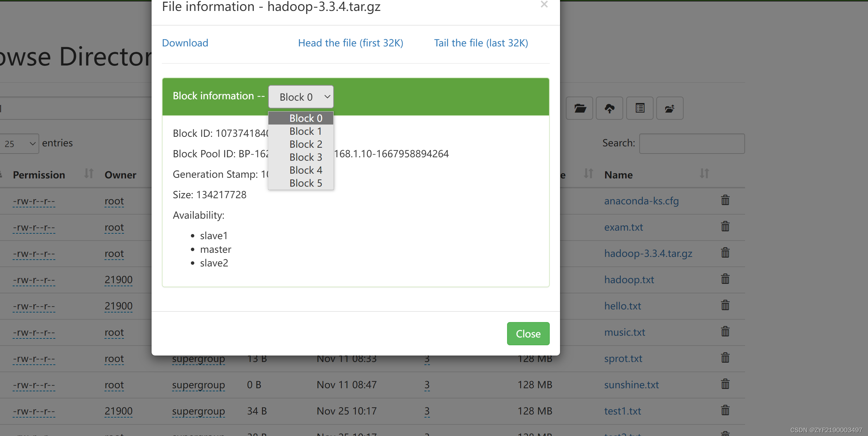Sort by Name column arrows
868x436 pixels.
pyautogui.click(x=704, y=174)
